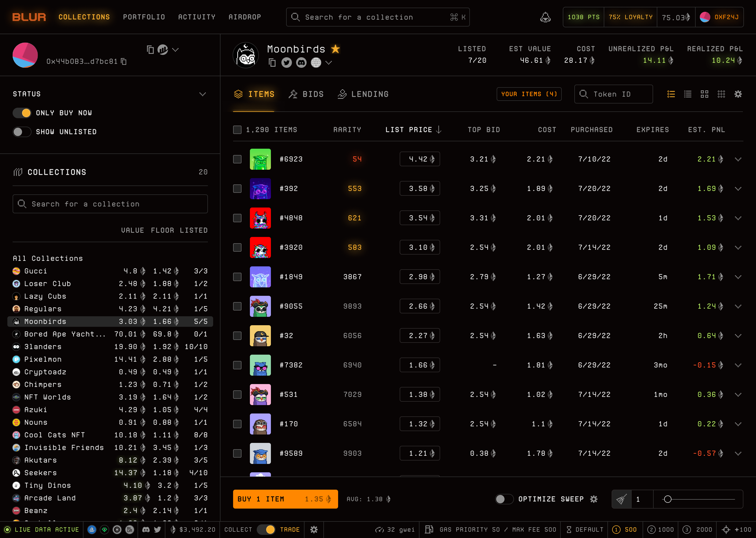Check the box for Moonbird #6923
The width and height of the screenshot is (756, 538).
tap(237, 159)
